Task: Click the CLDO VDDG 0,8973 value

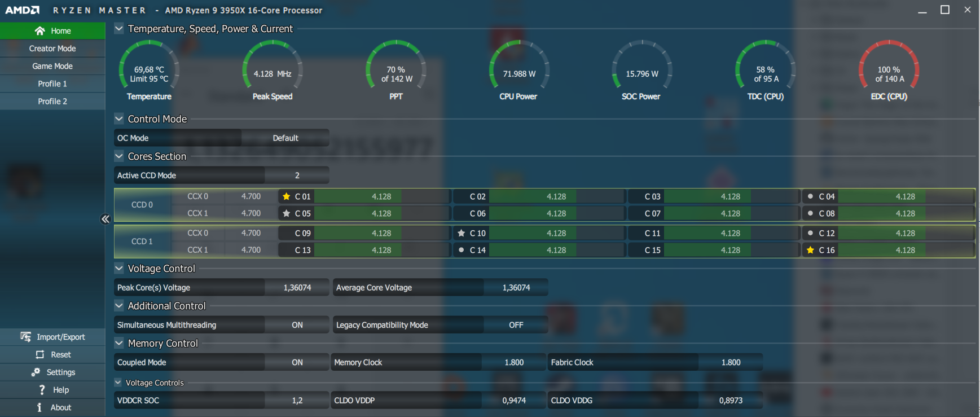Action: [x=731, y=400]
